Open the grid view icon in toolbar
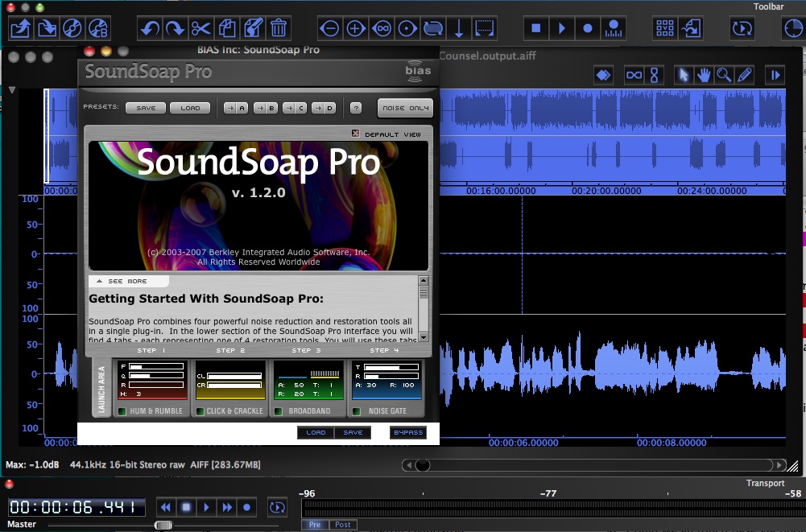The image size is (806, 532). [664, 28]
